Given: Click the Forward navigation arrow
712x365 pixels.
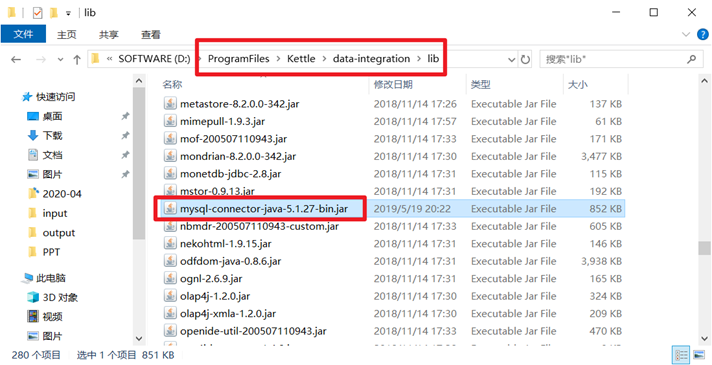Looking at the screenshot, I should (x=41, y=59).
